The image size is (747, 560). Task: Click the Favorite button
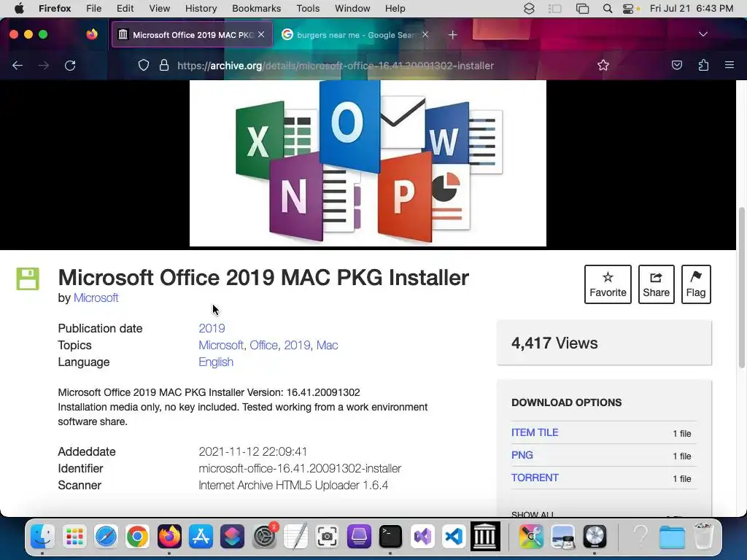(608, 284)
